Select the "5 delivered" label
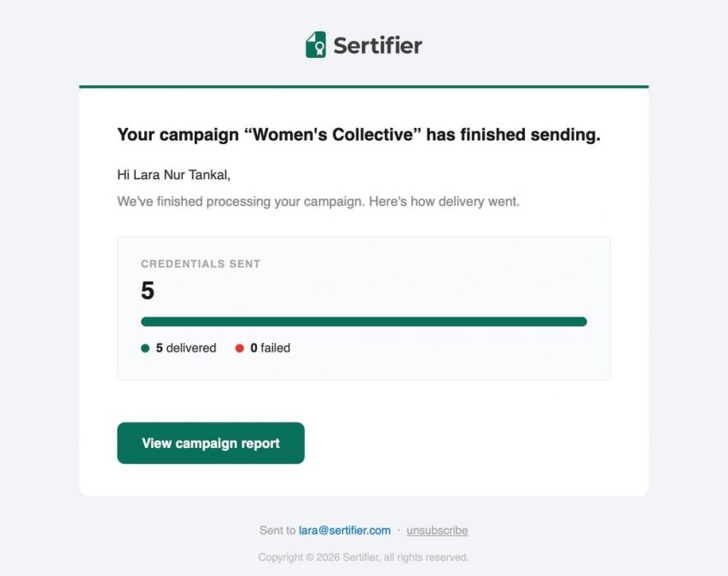Screen dimensions: 728x576 point(186,347)
